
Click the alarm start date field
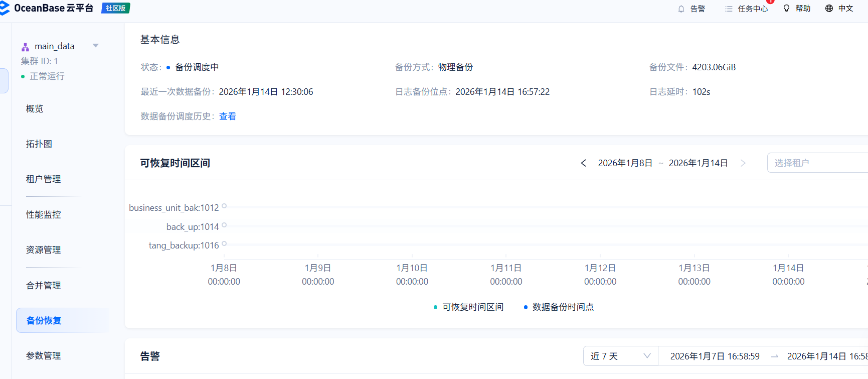pyautogui.click(x=715, y=356)
